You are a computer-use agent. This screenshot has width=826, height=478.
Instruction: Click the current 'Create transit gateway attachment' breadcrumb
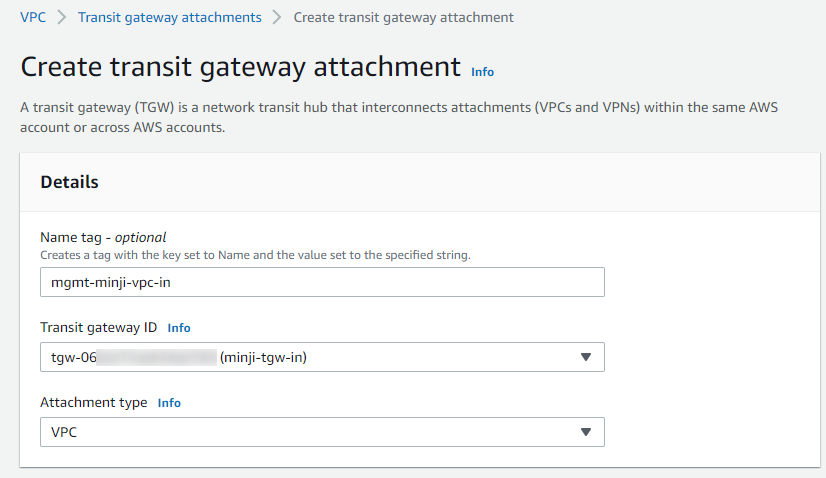point(403,17)
